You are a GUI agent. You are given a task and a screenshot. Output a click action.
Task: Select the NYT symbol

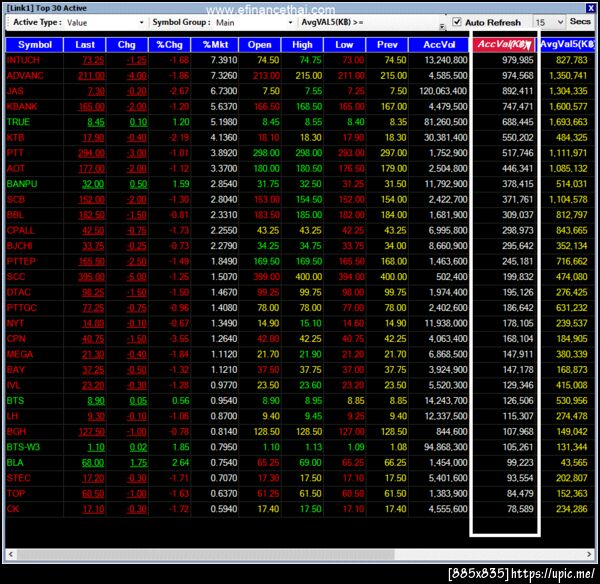click(15, 323)
